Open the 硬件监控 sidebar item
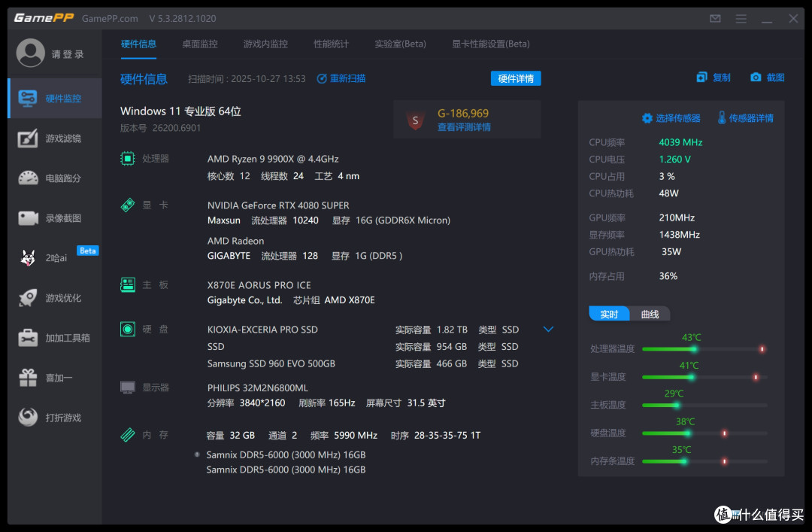The width and height of the screenshot is (812, 532). pyautogui.click(x=55, y=99)
